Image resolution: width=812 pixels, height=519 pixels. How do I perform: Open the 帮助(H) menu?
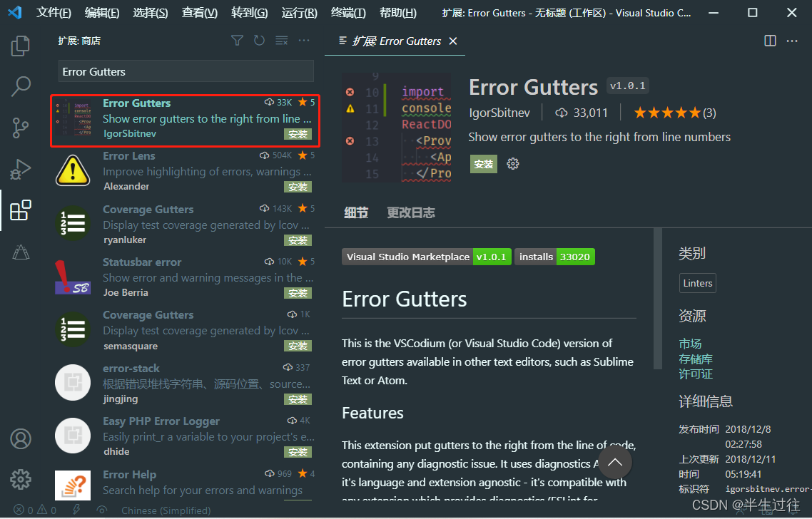(x=397, y=12)
